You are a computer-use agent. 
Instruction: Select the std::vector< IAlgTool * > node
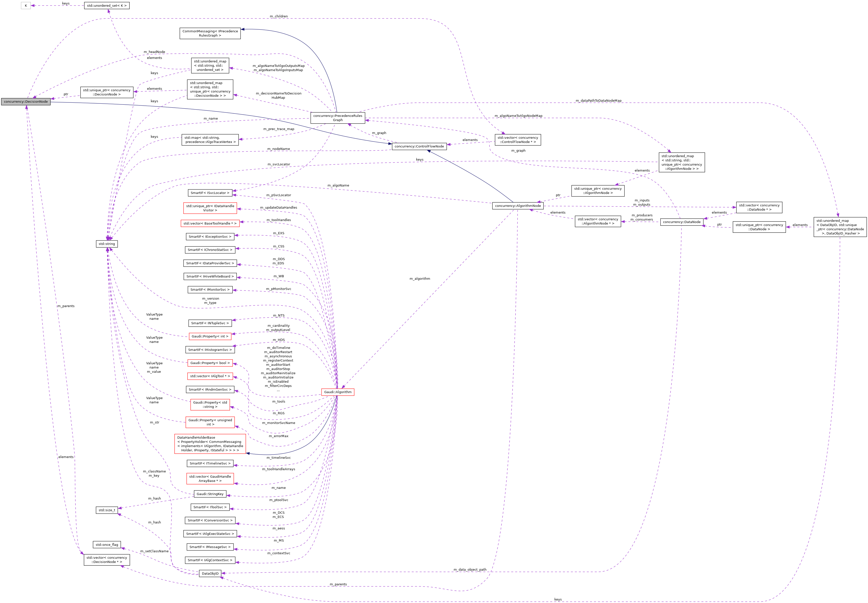210,376
